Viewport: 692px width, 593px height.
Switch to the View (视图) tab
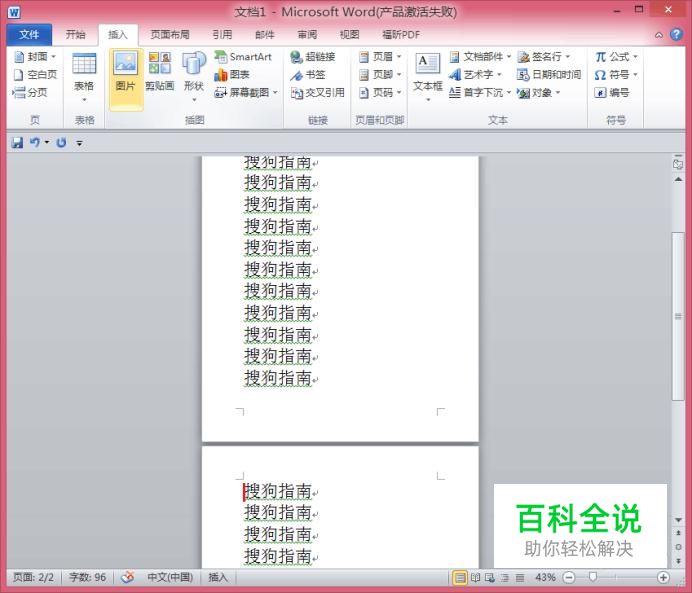coord(350,34)
